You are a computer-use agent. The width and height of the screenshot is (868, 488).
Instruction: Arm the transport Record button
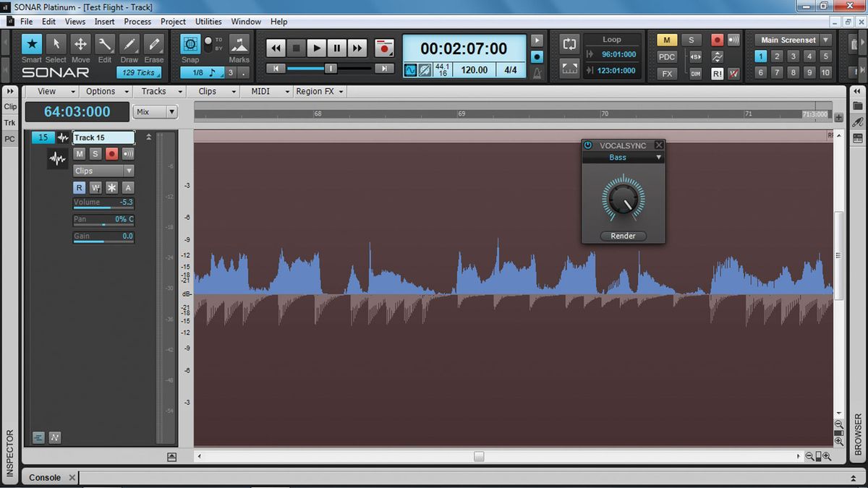coord(384,48)
